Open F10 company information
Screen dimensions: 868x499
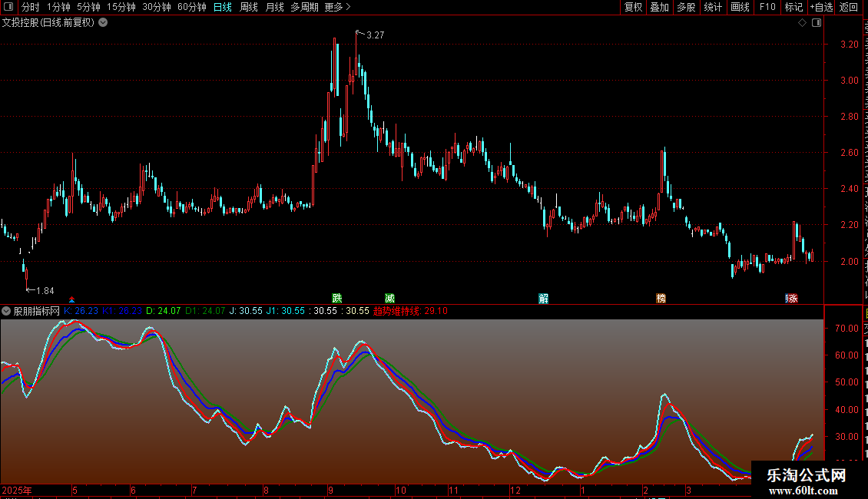(767, 7)
